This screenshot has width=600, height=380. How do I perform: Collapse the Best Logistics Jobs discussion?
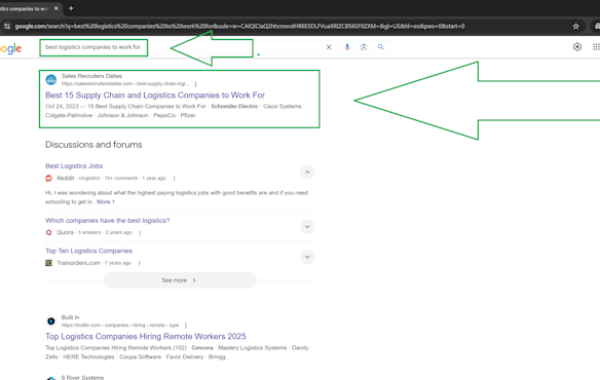(307, 172)
